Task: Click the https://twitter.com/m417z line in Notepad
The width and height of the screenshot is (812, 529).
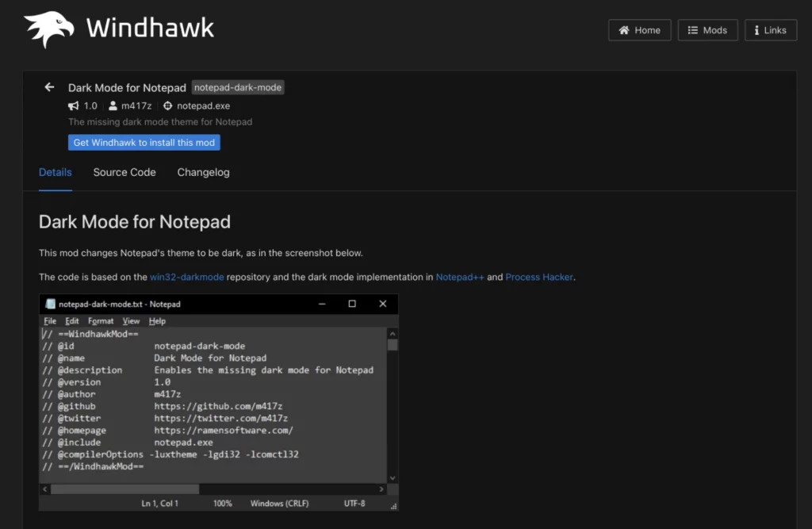Action: pos(220,418)
